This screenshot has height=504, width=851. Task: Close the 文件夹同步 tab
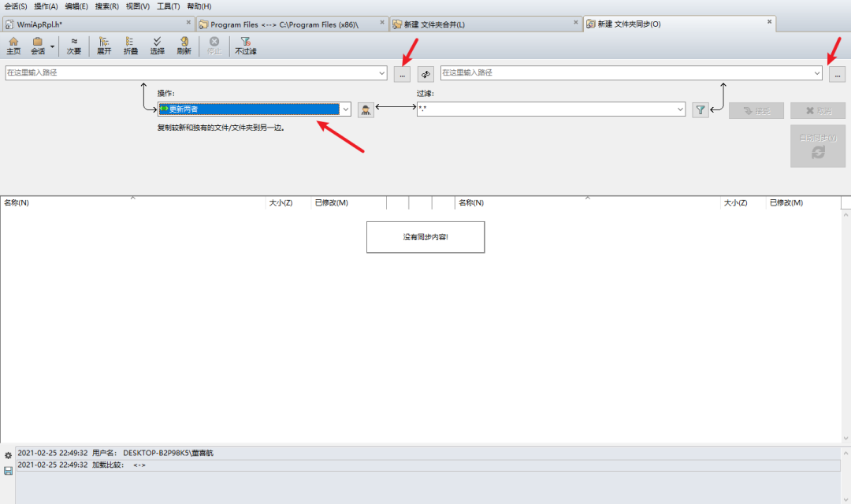(770, 22)
